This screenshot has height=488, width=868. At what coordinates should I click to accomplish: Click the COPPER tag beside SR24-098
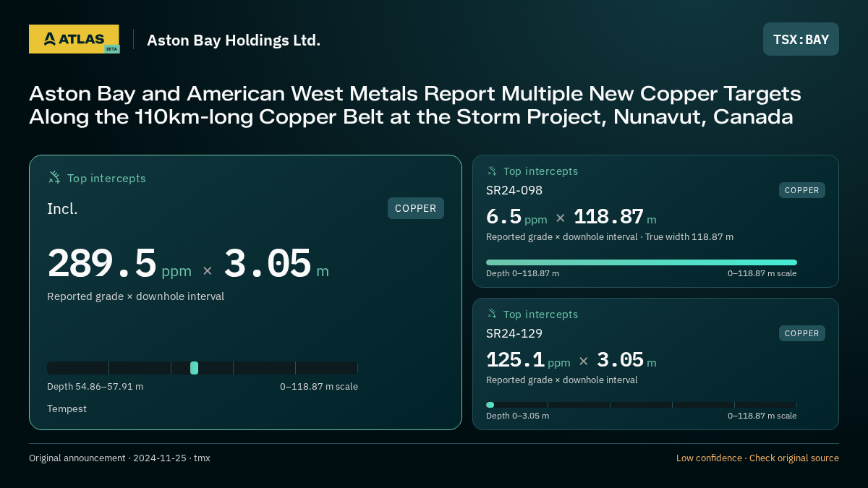tap(802, 190)
